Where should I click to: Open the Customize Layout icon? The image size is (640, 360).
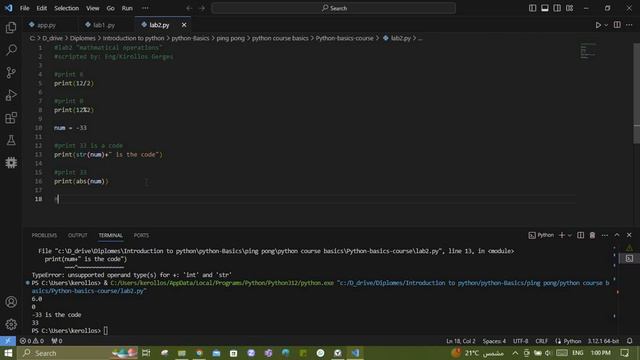pyautogui.click(x=569, y=8)
